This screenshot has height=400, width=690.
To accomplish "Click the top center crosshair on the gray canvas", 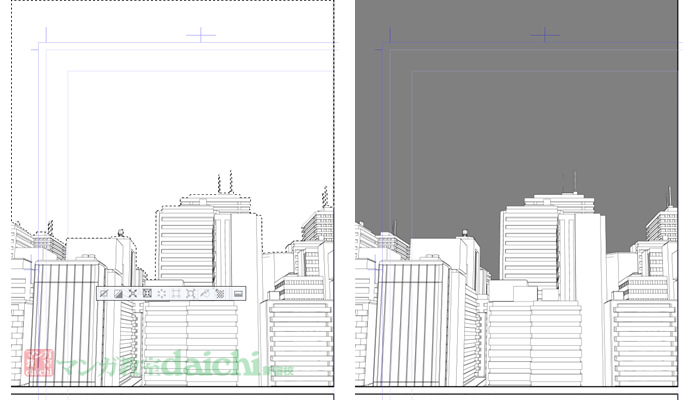I will point(544,35).
